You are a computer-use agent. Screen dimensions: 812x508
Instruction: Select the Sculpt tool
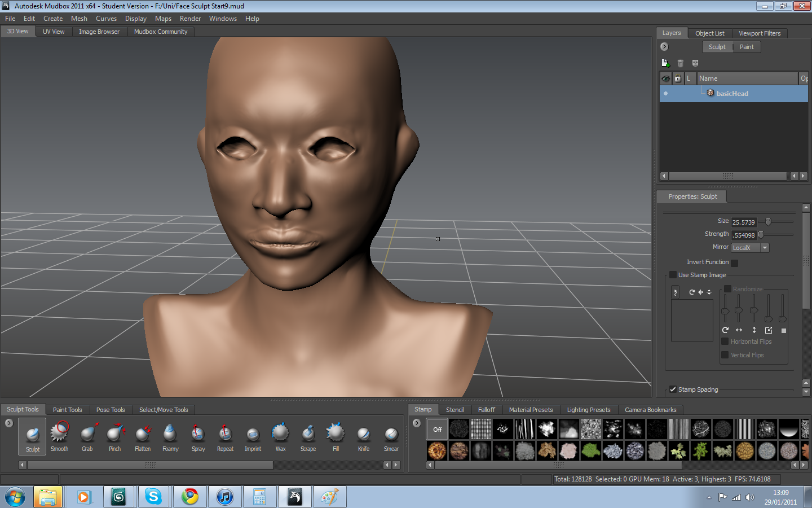[x=32, y=436]
